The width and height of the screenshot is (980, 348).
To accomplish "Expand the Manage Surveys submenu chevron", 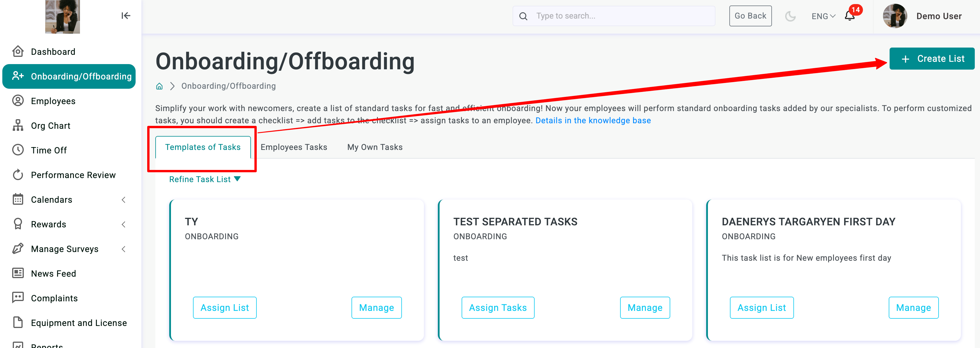I will click(123, 249).
